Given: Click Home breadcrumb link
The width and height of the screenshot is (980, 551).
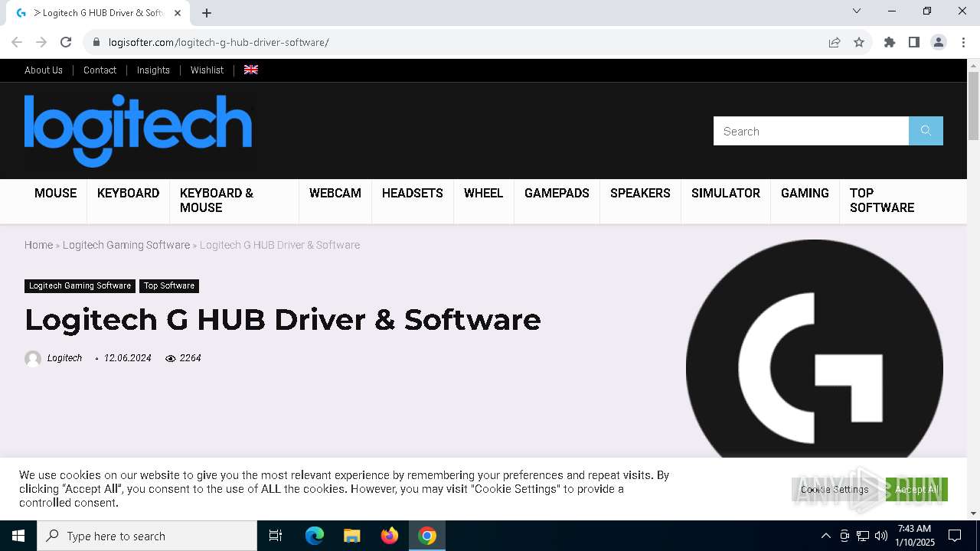Looking at the screenshot, I should [x=38, y=245].
